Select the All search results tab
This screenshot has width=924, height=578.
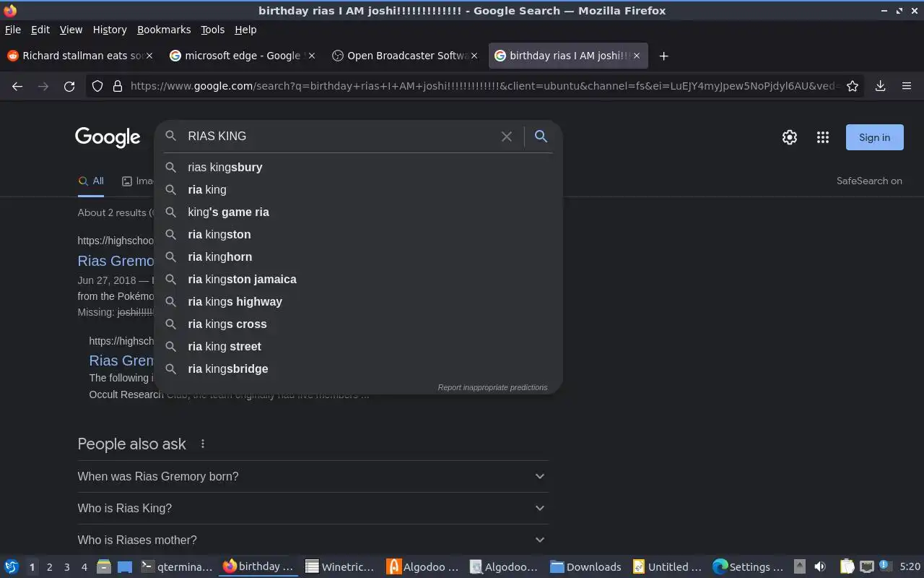(x=91, y=181)
